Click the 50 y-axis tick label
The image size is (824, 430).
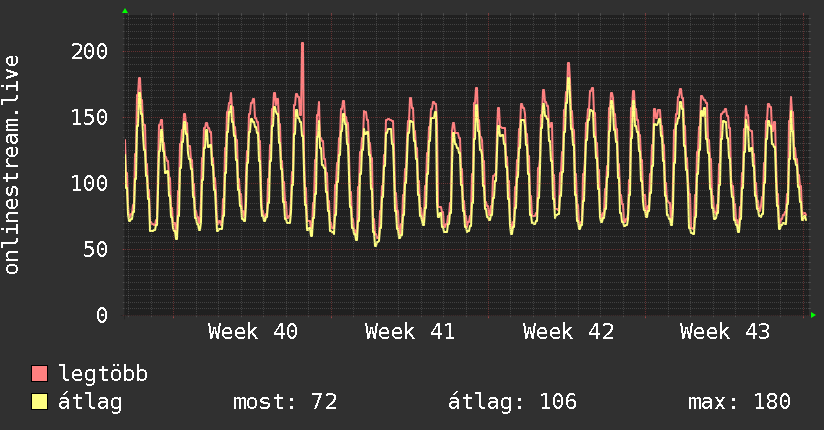[96, 249]
